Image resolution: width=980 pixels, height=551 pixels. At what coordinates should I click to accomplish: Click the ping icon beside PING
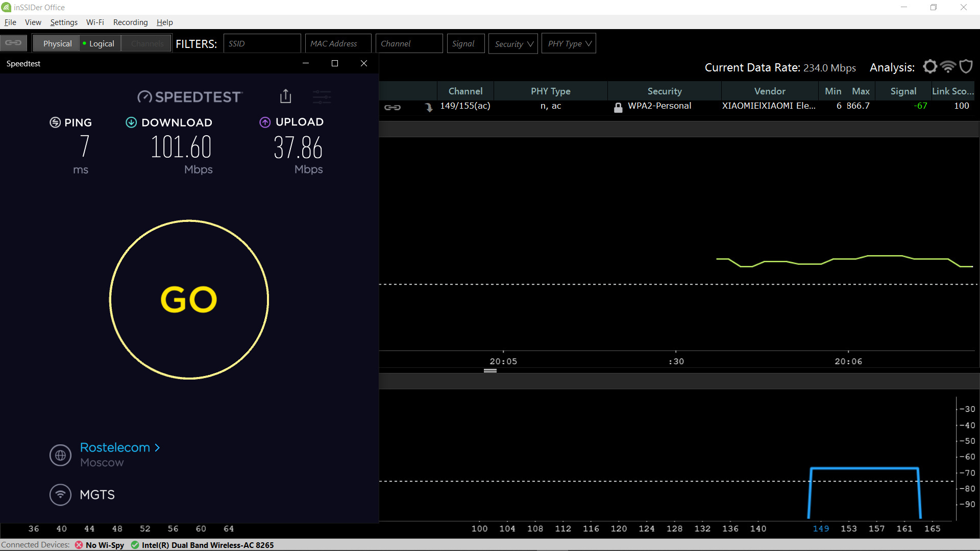click(x=55, y=122)
